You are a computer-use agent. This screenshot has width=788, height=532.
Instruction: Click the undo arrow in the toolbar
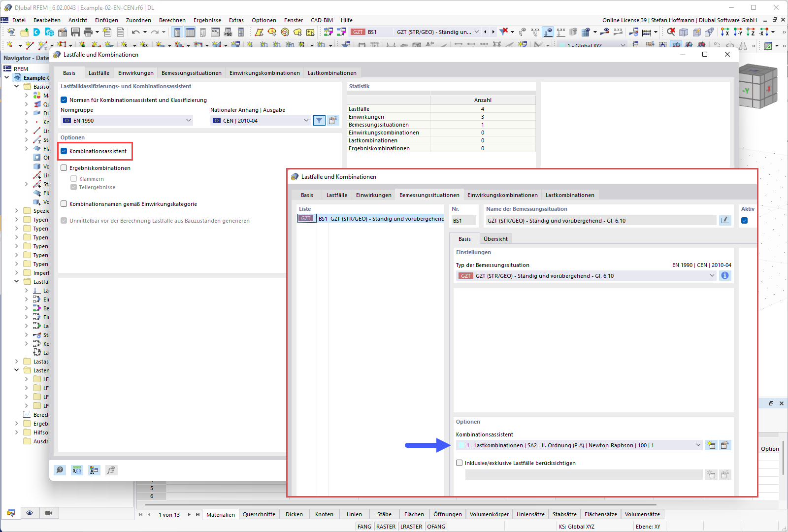tap(135, 32)
